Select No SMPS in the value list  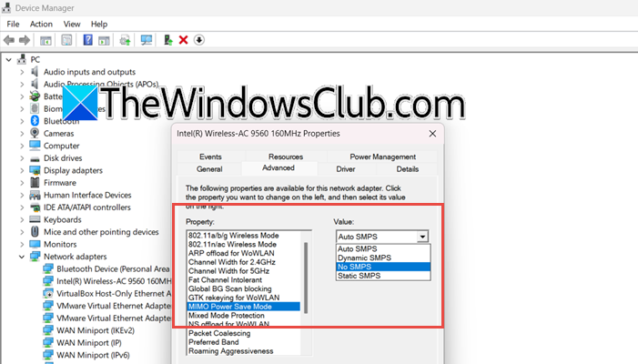click(383, 267)
